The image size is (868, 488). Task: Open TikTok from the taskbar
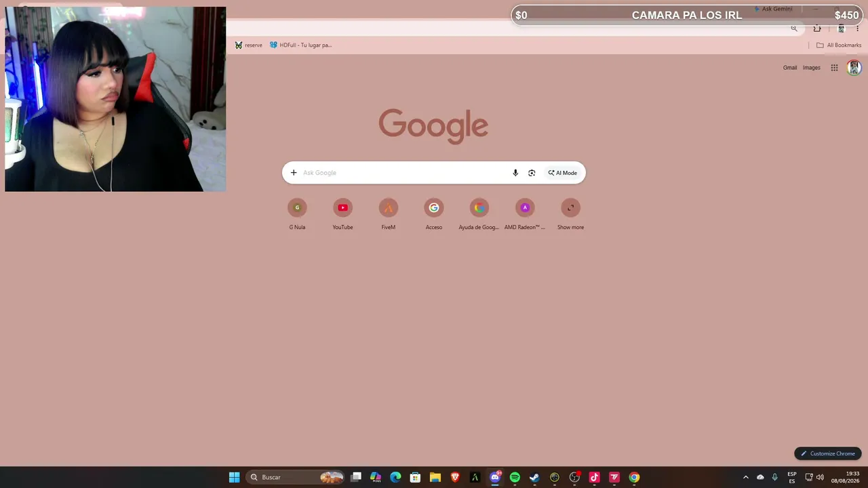click(594, 477)
